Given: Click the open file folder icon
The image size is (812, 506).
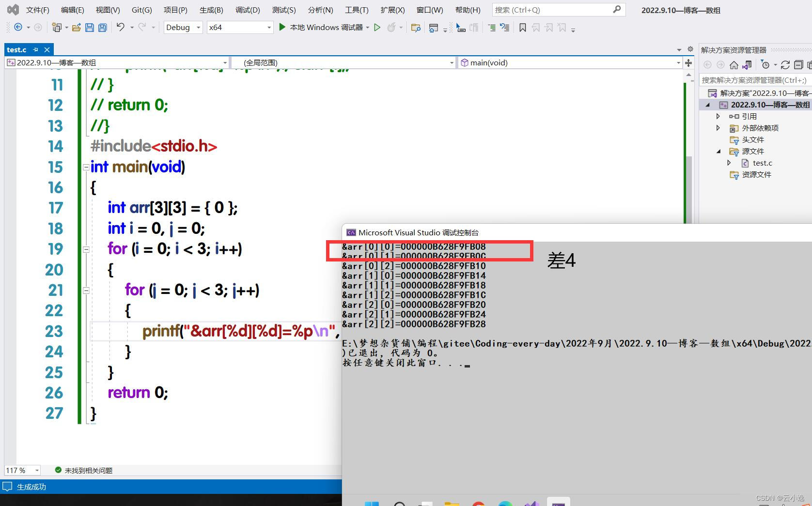Looking at the screenshot, I should coord(76,28).
